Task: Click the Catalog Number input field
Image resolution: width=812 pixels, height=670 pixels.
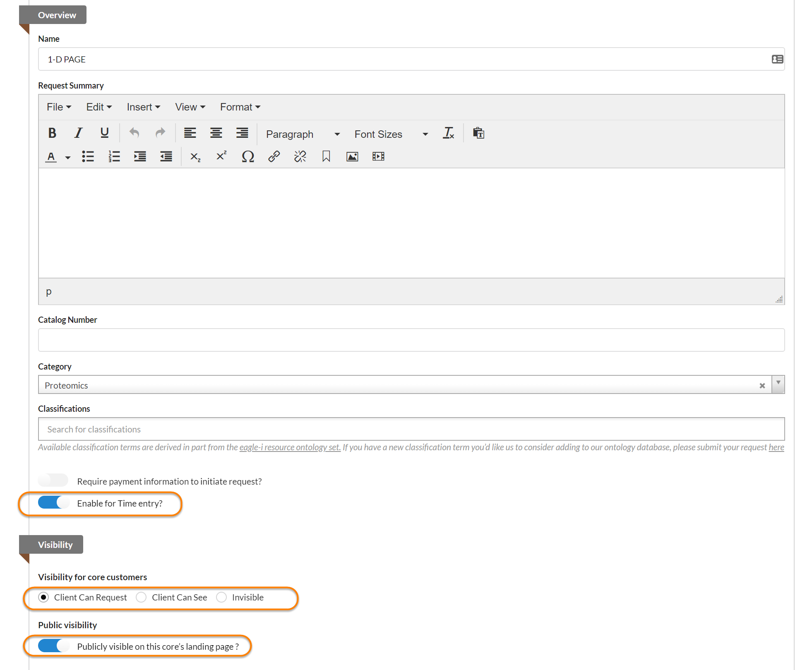Action: click(x=411, y=340)
